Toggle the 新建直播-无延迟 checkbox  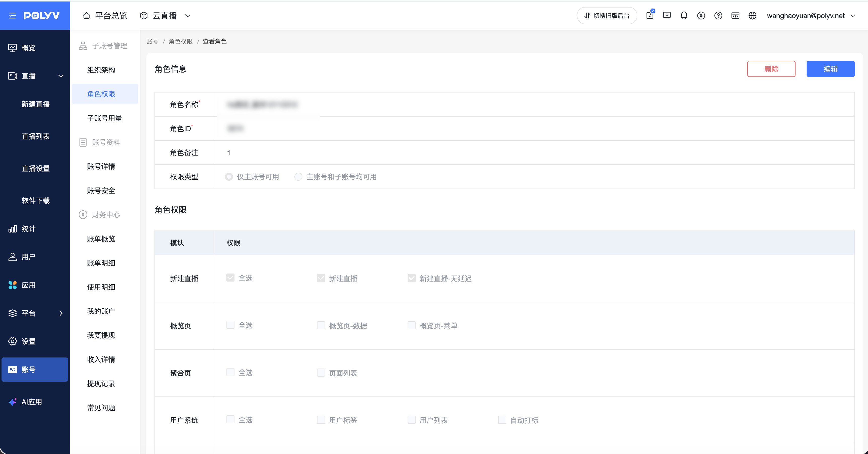tap(411, 278)
